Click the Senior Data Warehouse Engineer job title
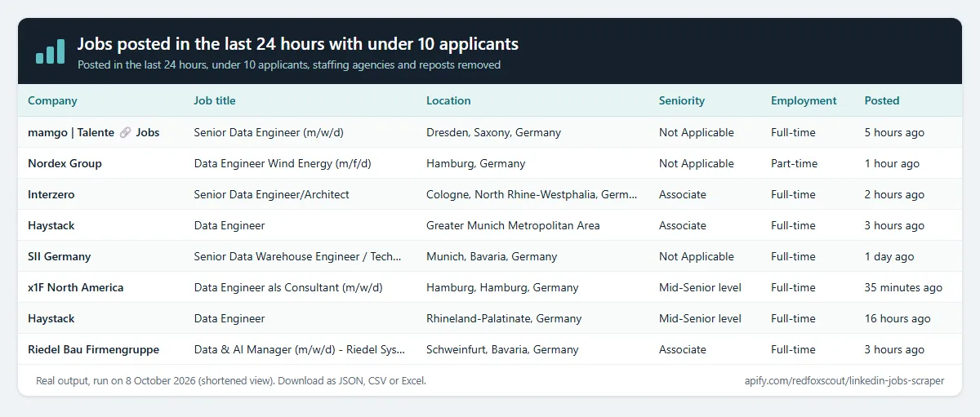Screen dimensions: 980x417 click(298, 256)
